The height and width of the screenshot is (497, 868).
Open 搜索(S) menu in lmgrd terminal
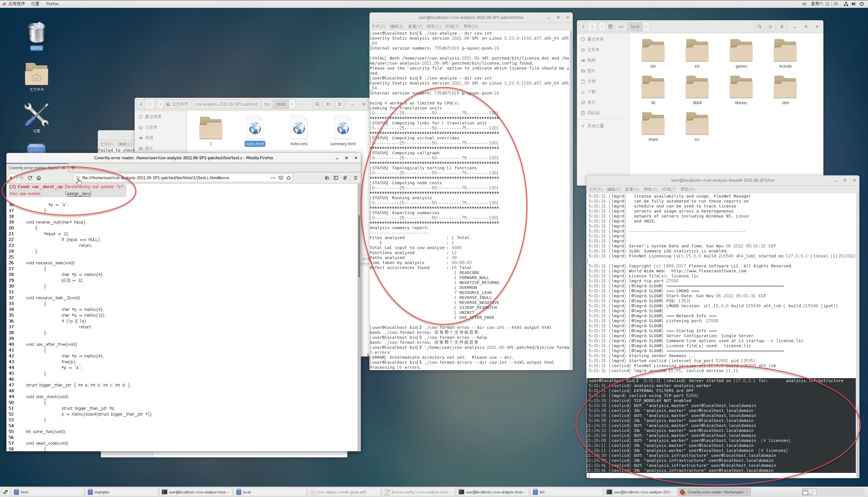click(x=650, y=189)
